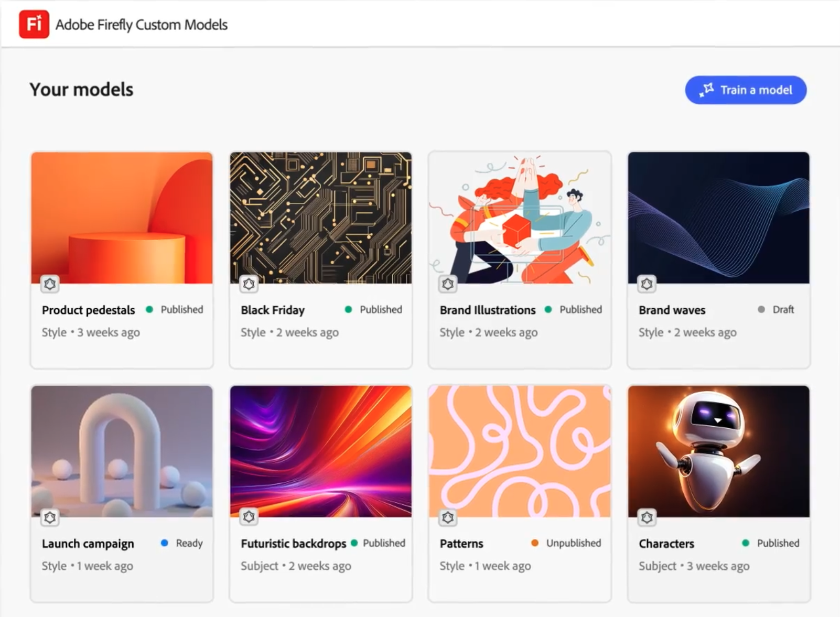Image resolution: width=840 pixels, height=617 pixels.
Task: Open the Launch campaign model title
Action: [x=88, y=544]
